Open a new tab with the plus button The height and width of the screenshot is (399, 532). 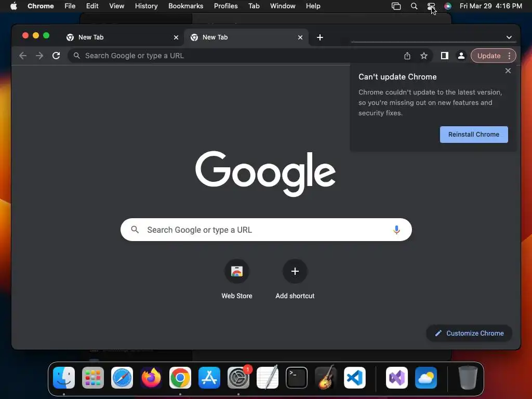pyautogui.click(x=320, y=37)
